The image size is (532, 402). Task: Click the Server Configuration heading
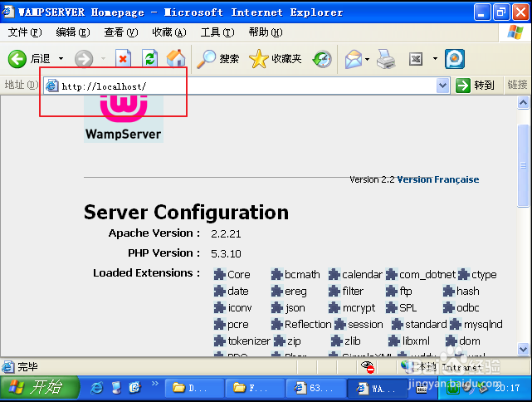[x=186, y=212]
